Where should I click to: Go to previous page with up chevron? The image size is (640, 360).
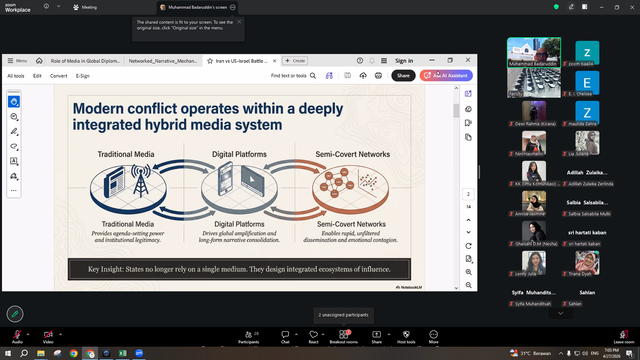tap(469, 220)
